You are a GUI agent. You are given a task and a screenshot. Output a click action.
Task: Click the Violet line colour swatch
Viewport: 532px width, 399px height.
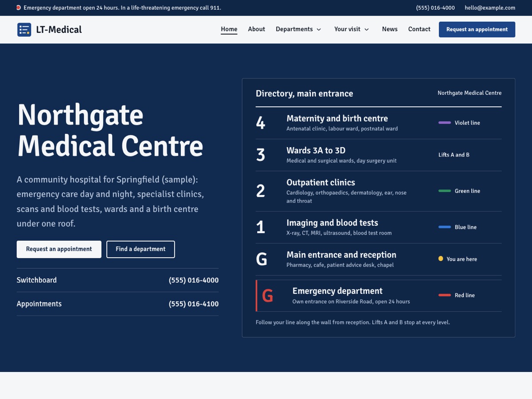click(445, 123)
